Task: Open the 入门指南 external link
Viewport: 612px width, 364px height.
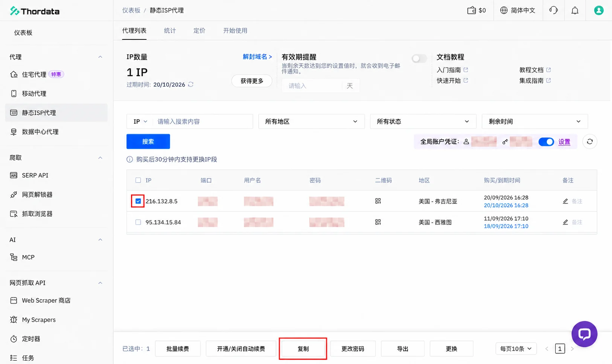Action: pyautogui.click(x=452, y=70)
